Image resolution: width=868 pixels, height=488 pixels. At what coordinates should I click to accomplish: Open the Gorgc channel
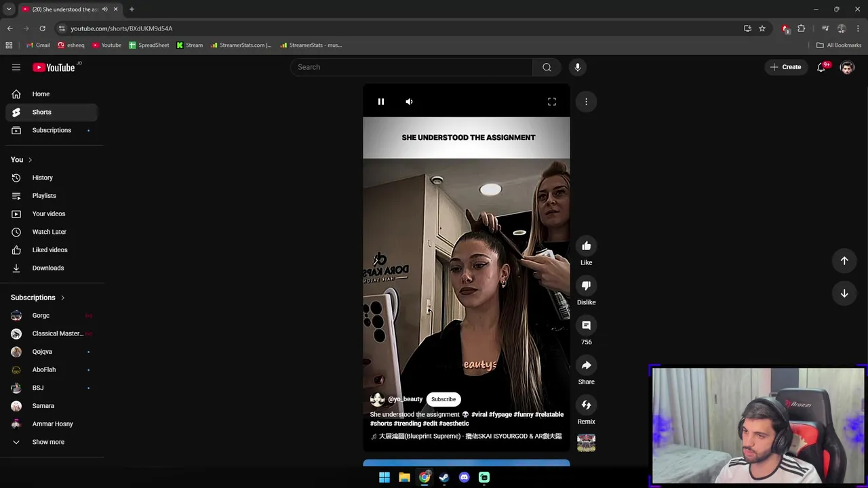[x=52, y=316]
